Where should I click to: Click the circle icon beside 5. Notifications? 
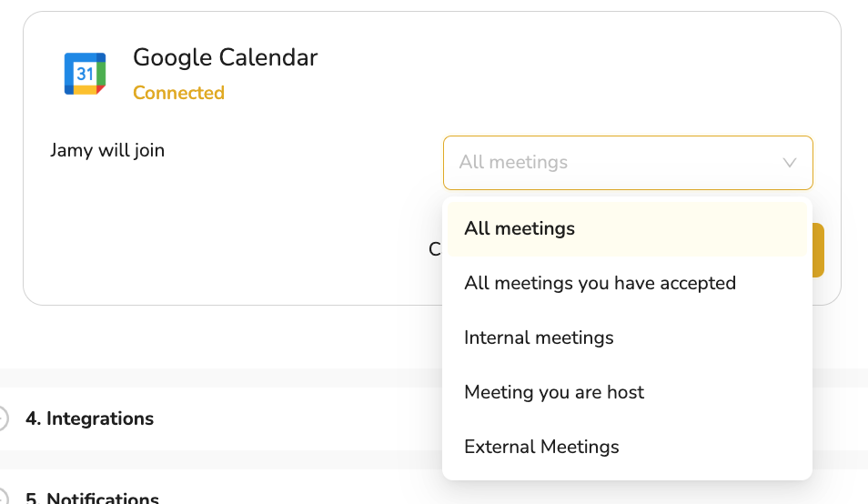[2, 498]
